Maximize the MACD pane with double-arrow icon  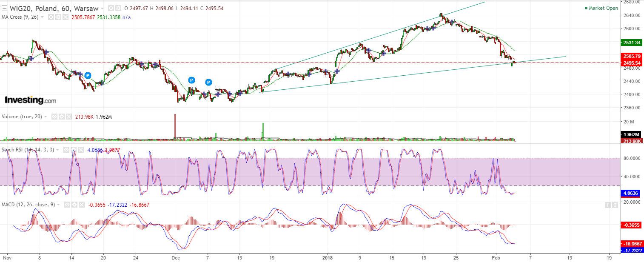click(615, 205)
